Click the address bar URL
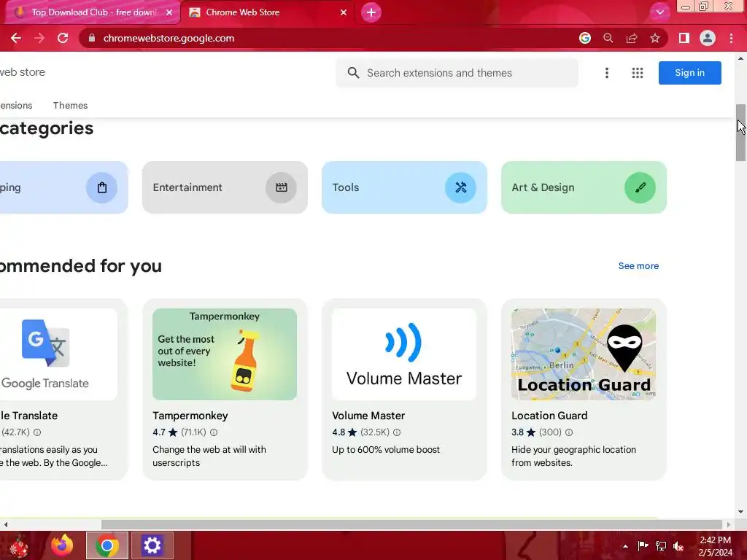Image resolution: width=747 pixels, height=560 pixels. coord(169,38)
